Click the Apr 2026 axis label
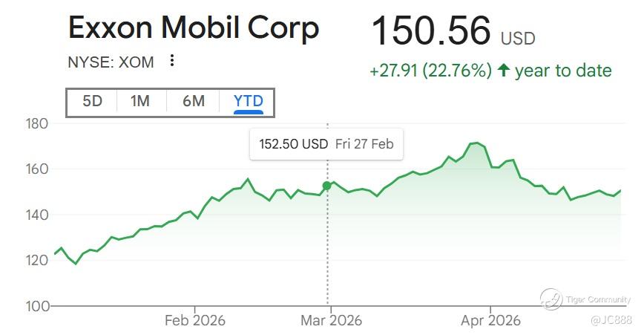This screenshot has height=335, width=644. [490, 321]
